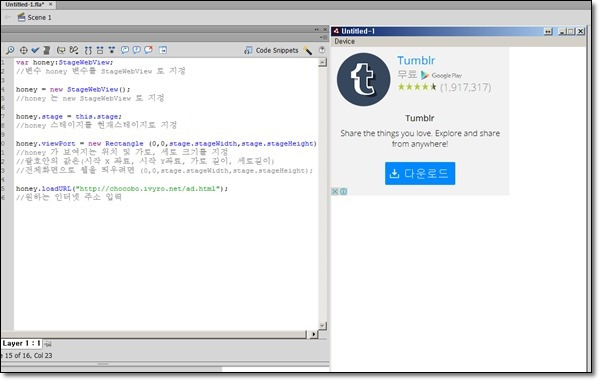Show code hint using its toolbar icon

[61, 50]
